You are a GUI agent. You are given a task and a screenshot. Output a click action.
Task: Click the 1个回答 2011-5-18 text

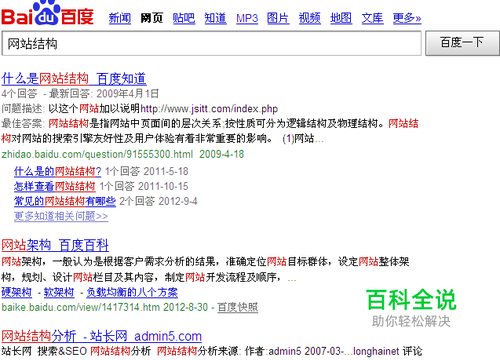[x=147, y=172]
